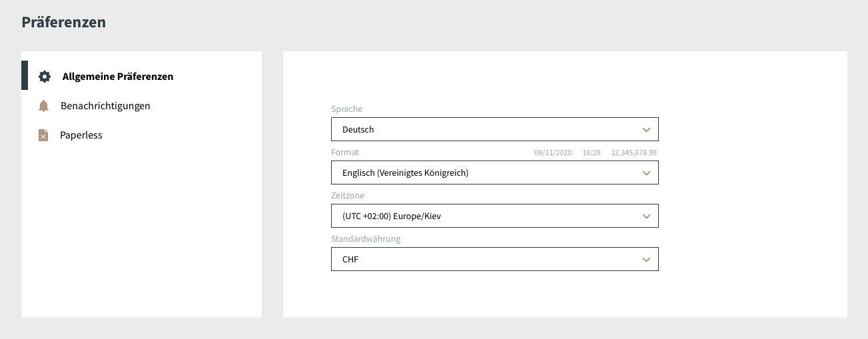Click the number format preview 12,345,678.99
Image resolution: width=868 pixels, height=339 pixels.
(x=634, y=153)
